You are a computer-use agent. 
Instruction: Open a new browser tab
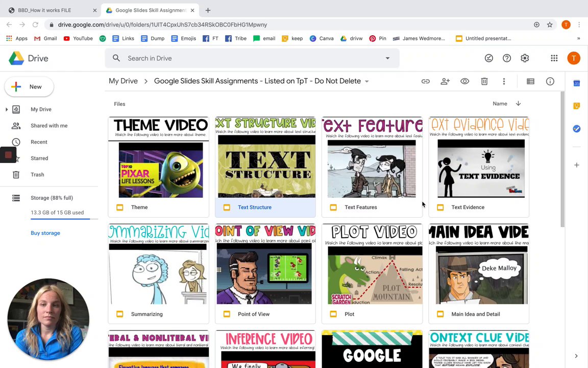[x=208, y=10]
